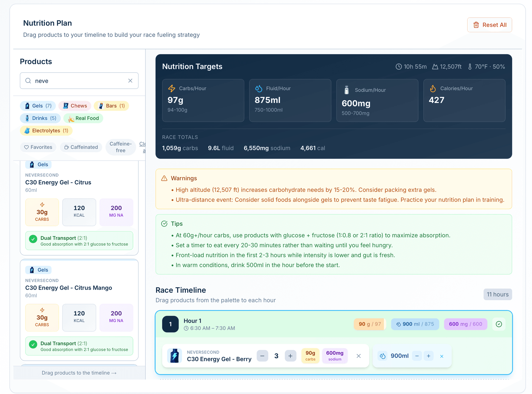Toggle the Caffeinated filter
Image resolution: width=532 pixels, height=394 pixels.
(x=81, y=147)
